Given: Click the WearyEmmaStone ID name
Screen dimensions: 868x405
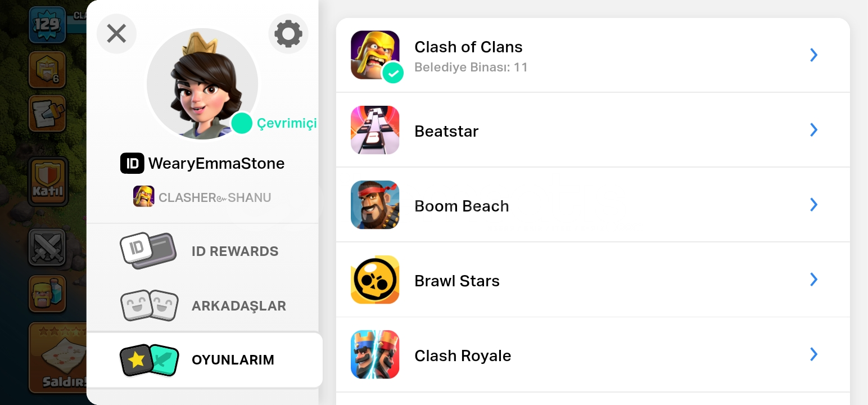Looking at the screenshot, I should [216, 164].
